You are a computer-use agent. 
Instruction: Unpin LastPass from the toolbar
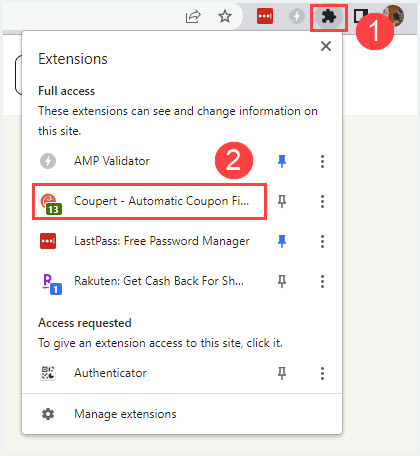(x=282, y=241)
